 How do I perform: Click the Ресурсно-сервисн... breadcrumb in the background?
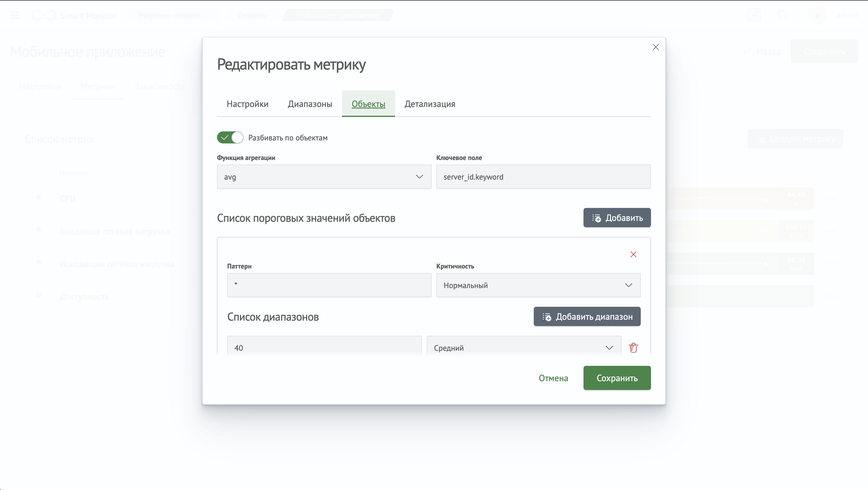click(x=172, y=15)
